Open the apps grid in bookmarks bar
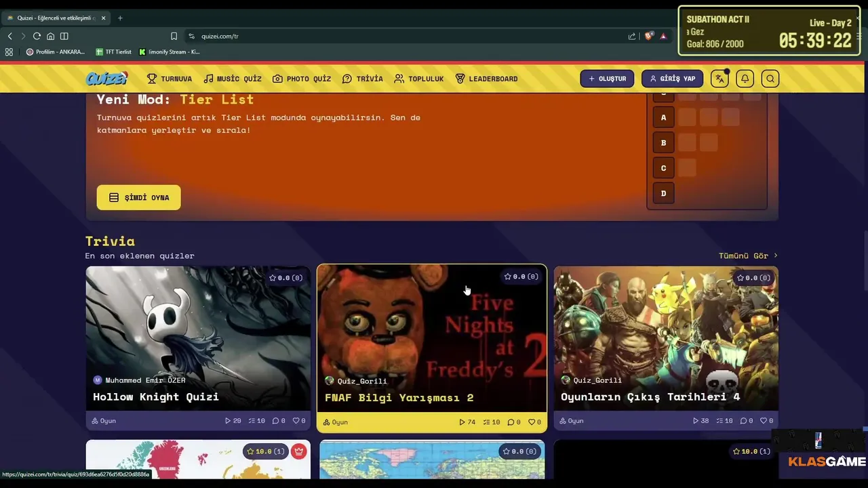Image resolution: width=868 pixels, height=488 pixels. pos(9,52)
